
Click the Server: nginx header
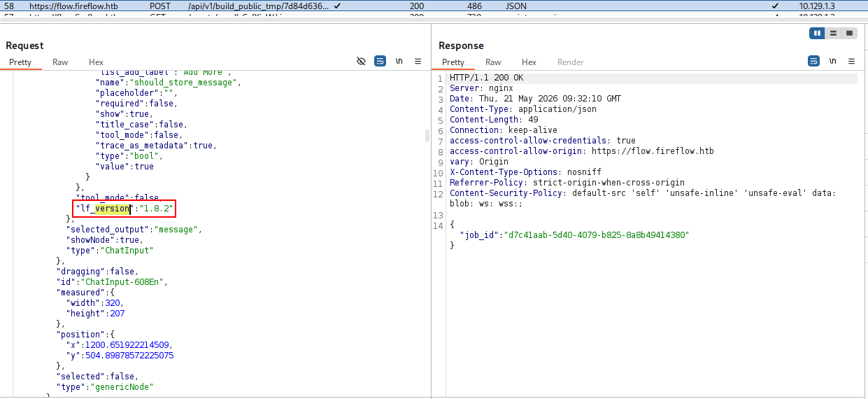pos(481,88)
